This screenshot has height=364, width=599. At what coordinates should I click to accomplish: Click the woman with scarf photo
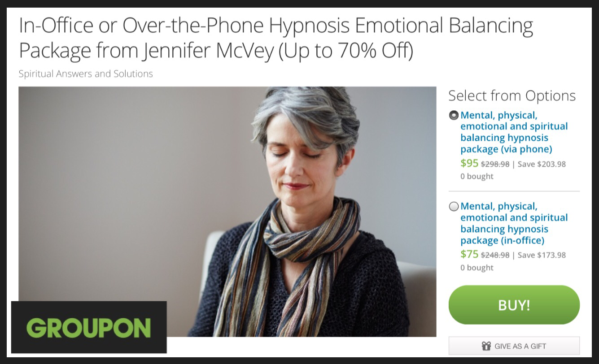[227, 212]
